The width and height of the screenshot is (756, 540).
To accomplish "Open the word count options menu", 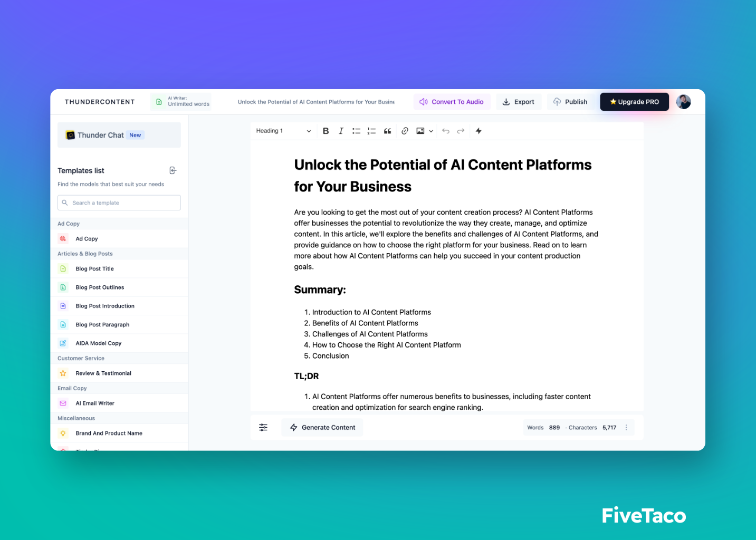I will point(626,428).
